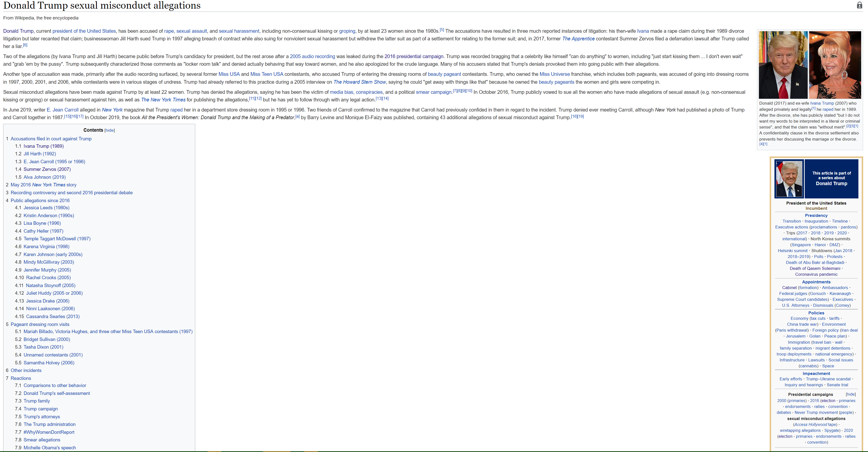Open the Miss Universe article link
868x452 pixels.
(554, 74)
